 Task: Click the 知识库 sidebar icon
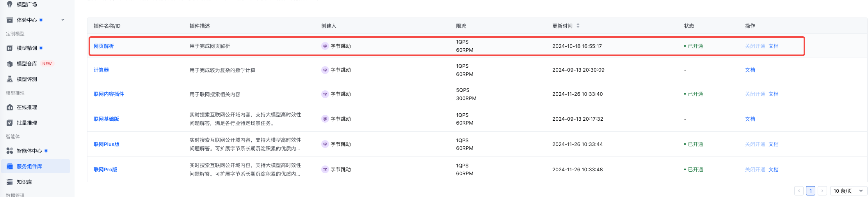point(10,182)
